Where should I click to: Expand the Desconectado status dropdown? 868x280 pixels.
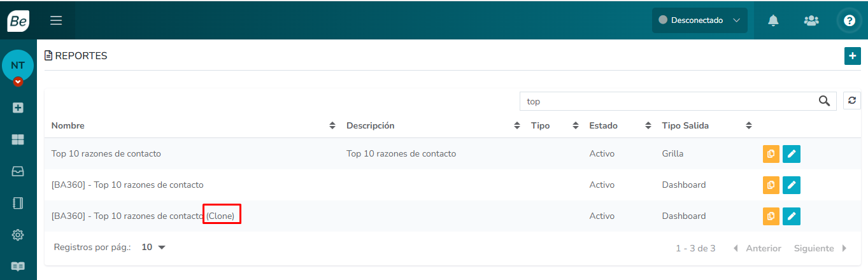pyautogui.click(x=699, y=20)
